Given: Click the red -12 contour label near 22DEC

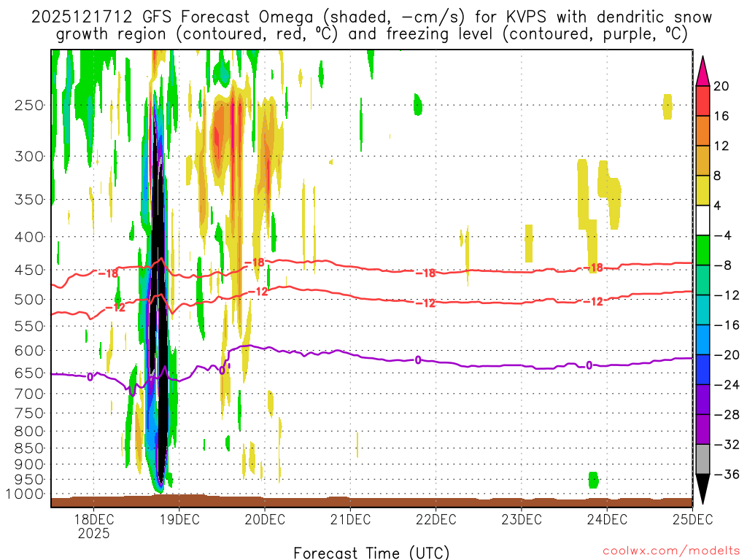Looking at the screenshot, I should point(425,303).
